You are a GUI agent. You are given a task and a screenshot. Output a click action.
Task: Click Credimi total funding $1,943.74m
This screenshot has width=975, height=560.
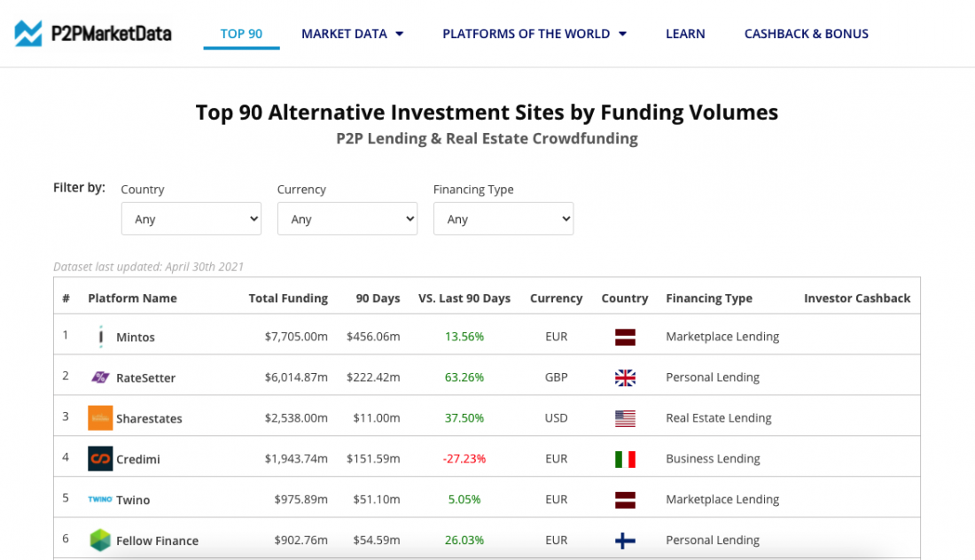click(x=296, y=459)
